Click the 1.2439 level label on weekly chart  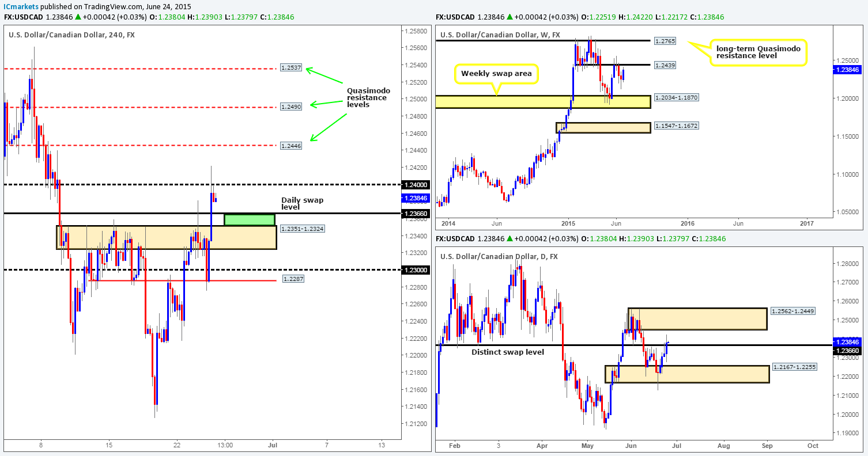click(x=665, y=66)
